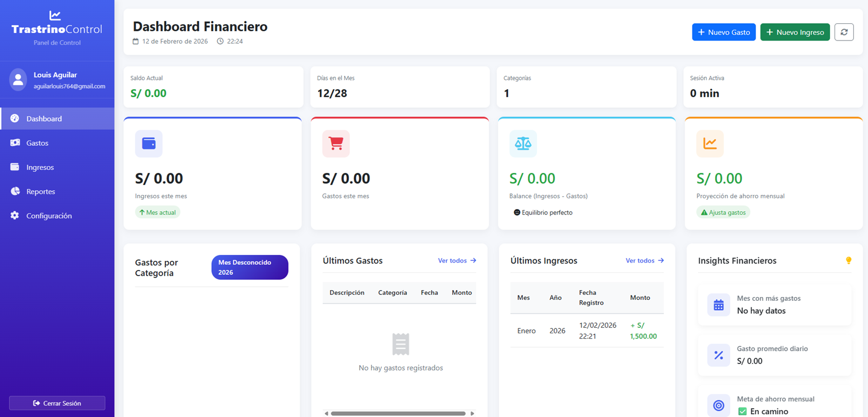The image size is (868, 417).
Task: Click the calendar icon in insights
Action: tap(718, 305)
